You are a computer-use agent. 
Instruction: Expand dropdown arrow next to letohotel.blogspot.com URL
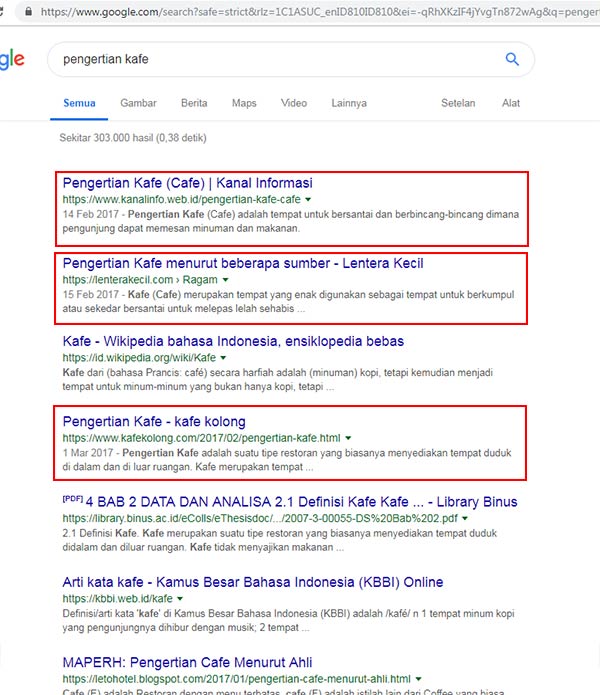[418, 679]
